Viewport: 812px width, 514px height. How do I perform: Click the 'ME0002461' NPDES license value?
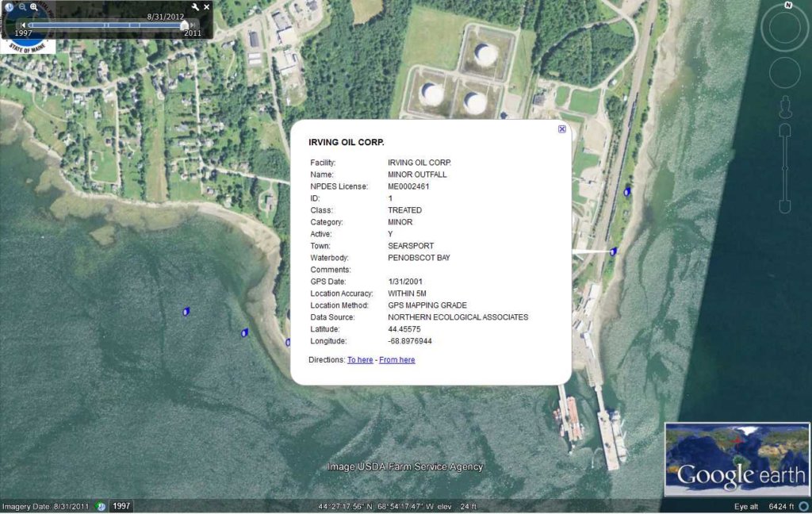[x=408, y=186]
